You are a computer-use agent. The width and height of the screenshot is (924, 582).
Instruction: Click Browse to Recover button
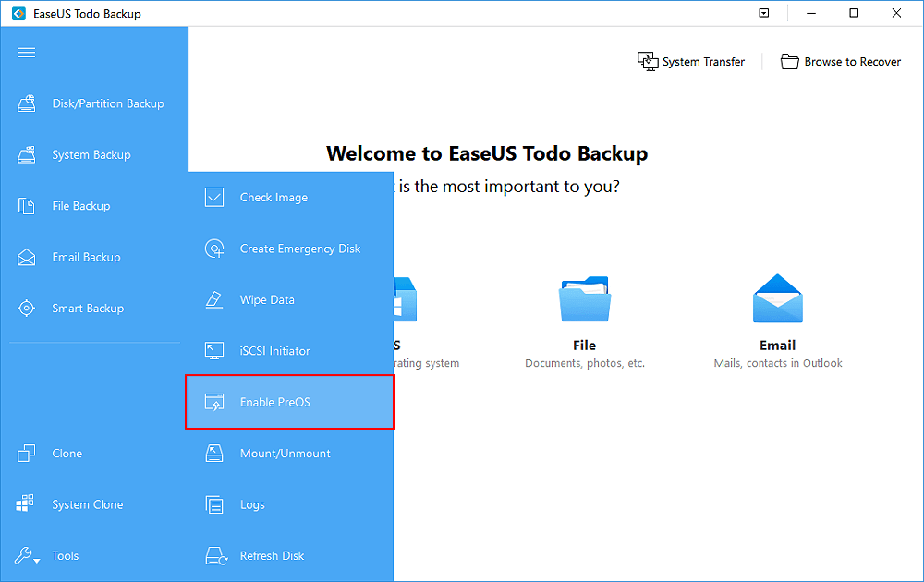(841, 62)
